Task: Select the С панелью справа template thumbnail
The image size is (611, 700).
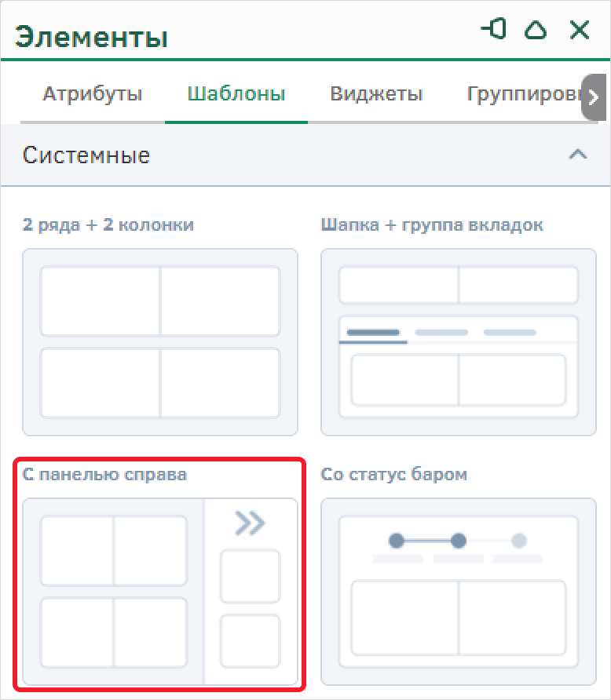Action: pyautogui.click(x=160, y=592)
